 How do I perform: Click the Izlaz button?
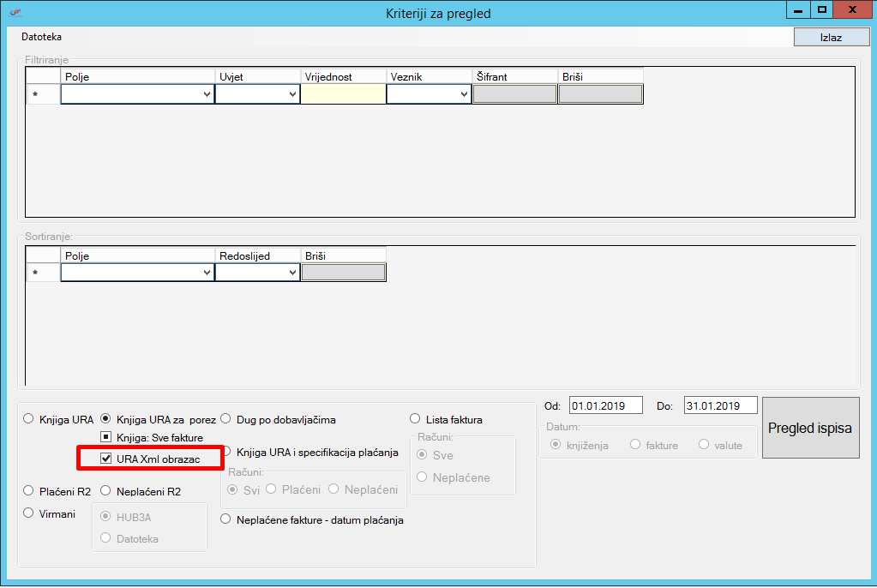pyautogui.click(x=831, y=38)
